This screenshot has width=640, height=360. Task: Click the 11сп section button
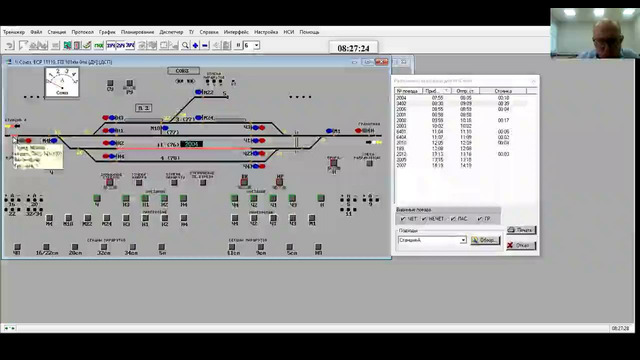pyautogui.click(x=232, y=247)
